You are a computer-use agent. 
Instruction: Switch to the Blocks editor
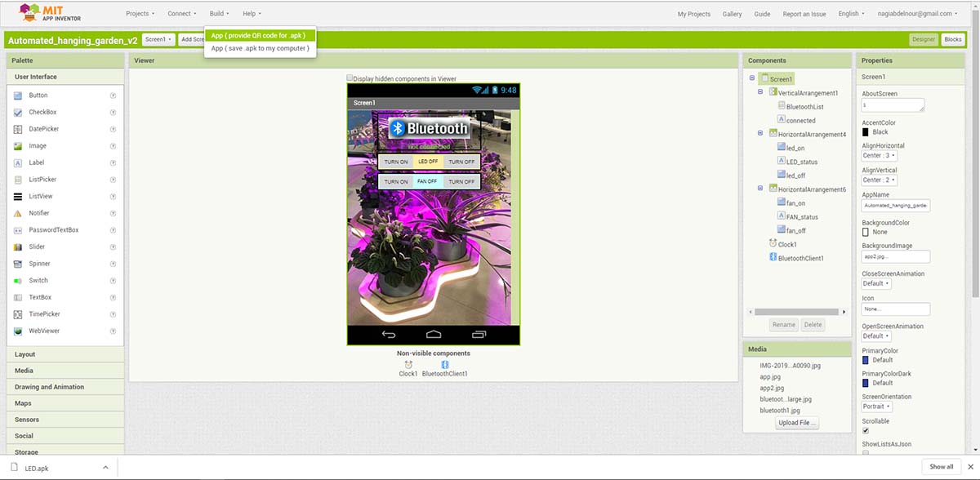953,39
